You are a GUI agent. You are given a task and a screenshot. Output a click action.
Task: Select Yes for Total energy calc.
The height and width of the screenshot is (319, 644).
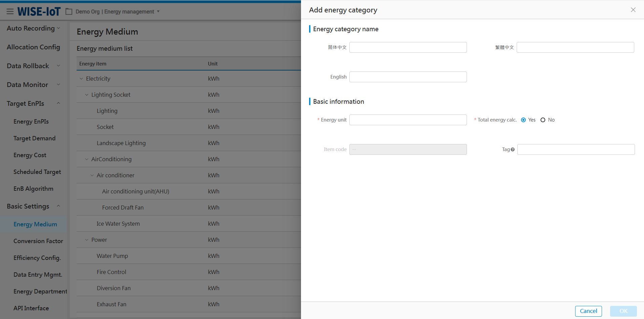(523, 120)
